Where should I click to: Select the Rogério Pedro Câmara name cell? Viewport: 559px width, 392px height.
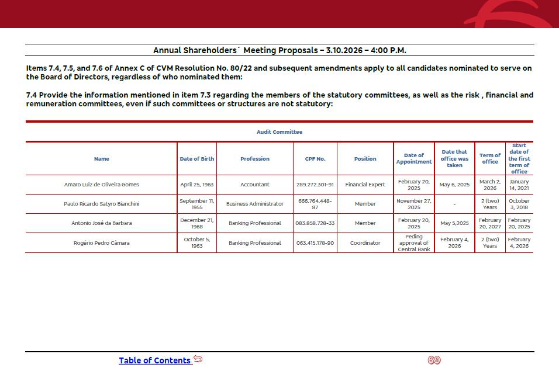tap(102, 243)
